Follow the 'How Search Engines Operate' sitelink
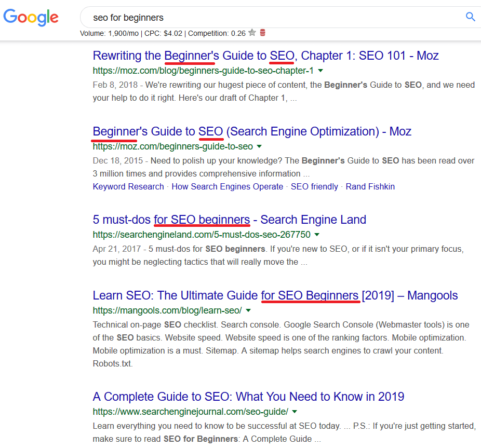 [228, 186]
